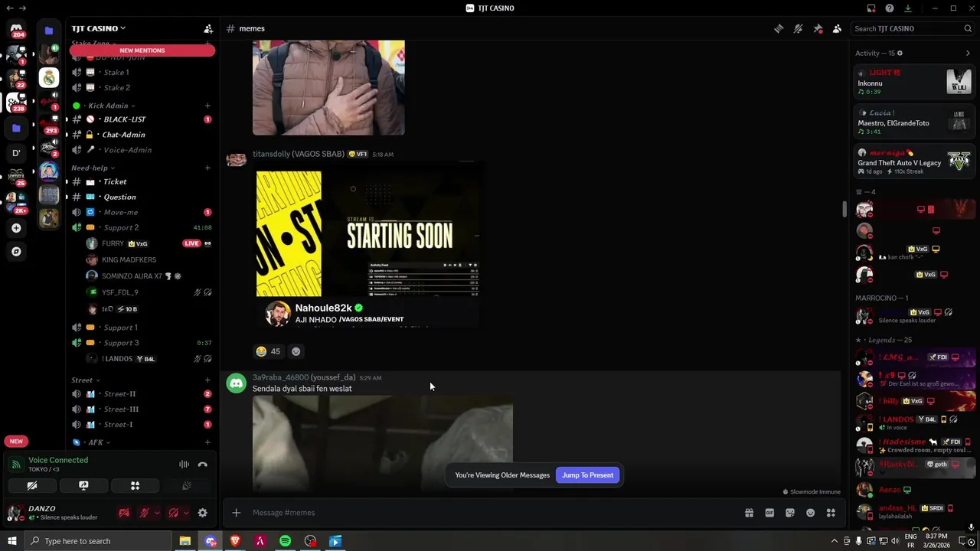980x551 pixels.
Task: Invite people icon next to TJT CASINO
Action: [208, 28]
